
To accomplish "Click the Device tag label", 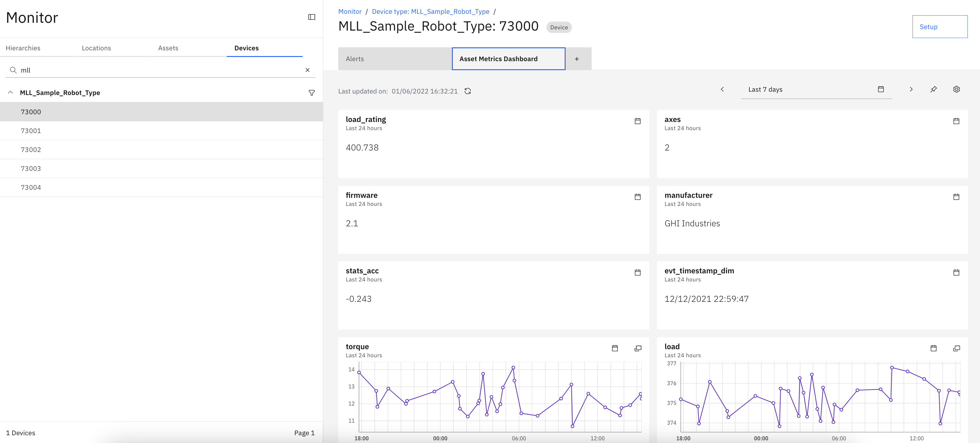I will coord(559,27).
